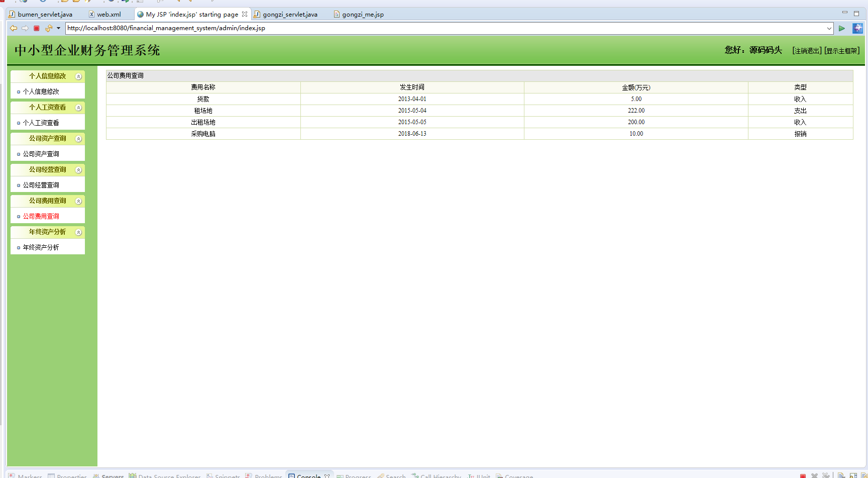This screenshot has height=478, width=868.
Task: Click the URL address field
Action: click(446, 28)
